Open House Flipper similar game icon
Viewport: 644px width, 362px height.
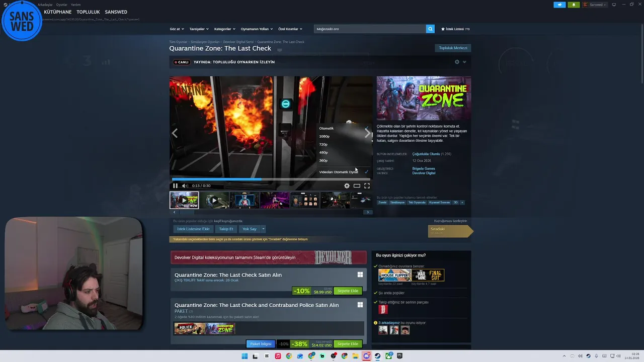[395, 276]
